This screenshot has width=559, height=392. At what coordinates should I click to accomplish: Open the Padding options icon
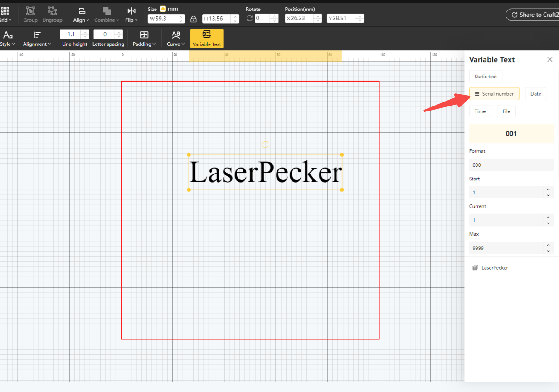(x=144, y=34)
